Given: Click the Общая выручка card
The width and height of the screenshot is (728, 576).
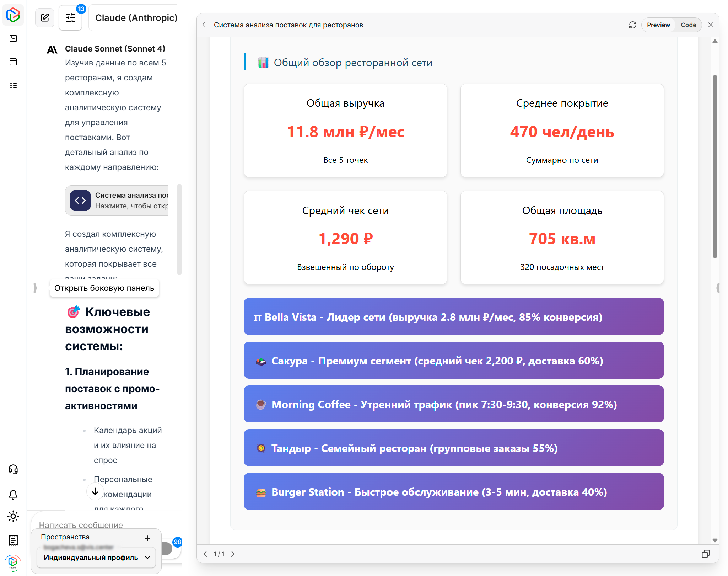Looking at the screenshot, I should tap(345, 130).
